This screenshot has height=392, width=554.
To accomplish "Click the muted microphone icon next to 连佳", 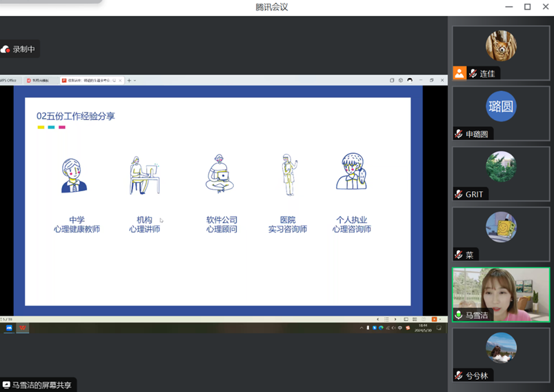I will point(473,73).
